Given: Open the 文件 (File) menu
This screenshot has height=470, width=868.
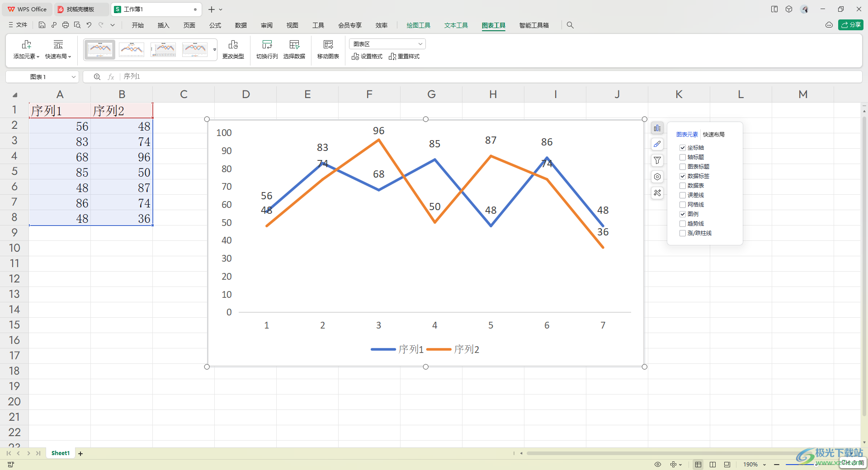Looking at the screenshot, I should pyautogui.click(x=18, y=25).
